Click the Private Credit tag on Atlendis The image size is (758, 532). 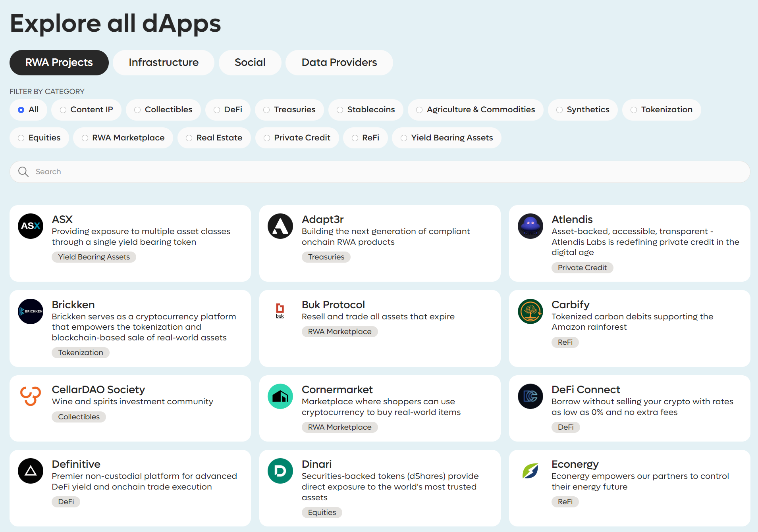point(582,268)
